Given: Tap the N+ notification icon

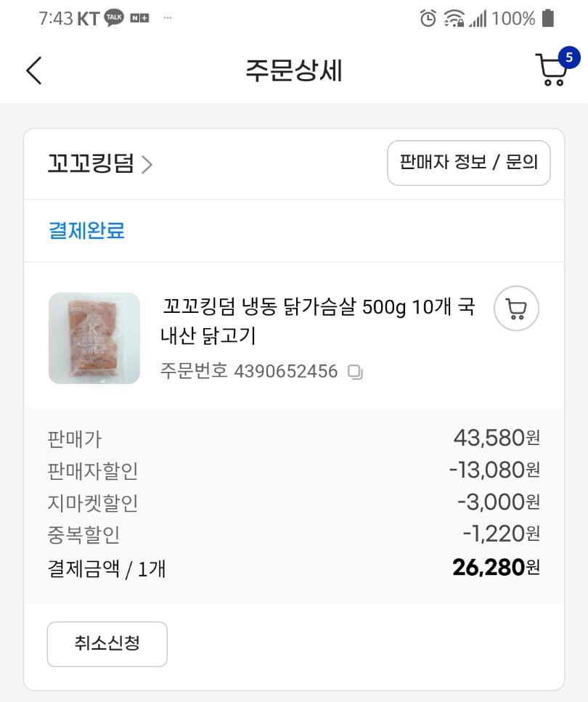Looking at the screenshot, I should click(x=139, y=18).
